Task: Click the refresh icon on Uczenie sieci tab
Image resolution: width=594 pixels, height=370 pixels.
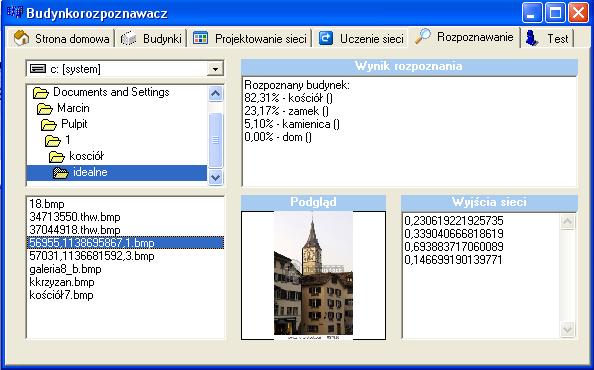Action: (x=326, y=38)
